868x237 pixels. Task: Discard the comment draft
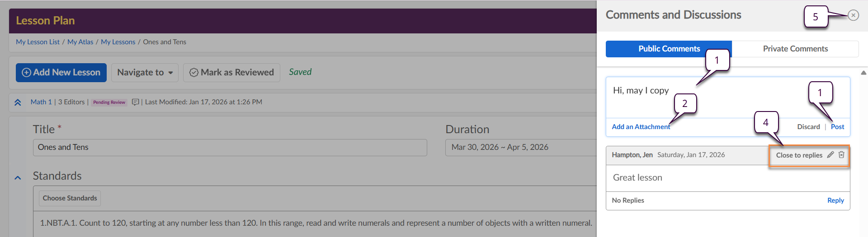tap(808, 127)
